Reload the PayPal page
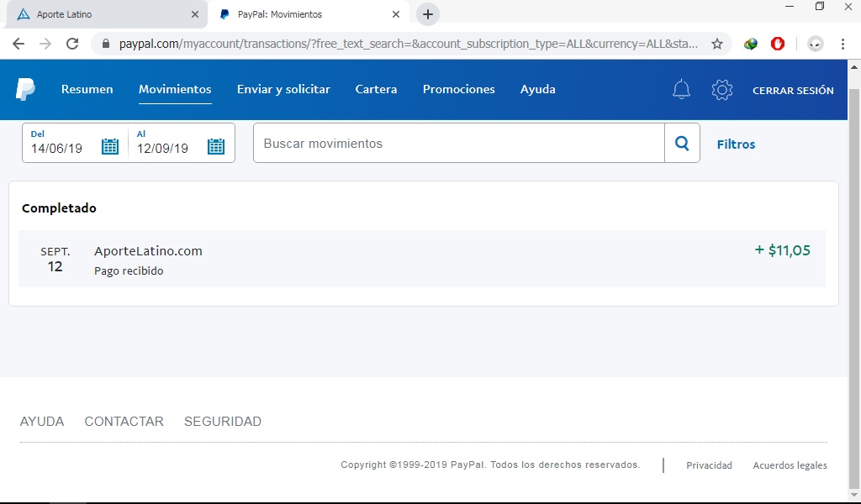This screenshot has width=861, height=504. [x=72, y=44]
